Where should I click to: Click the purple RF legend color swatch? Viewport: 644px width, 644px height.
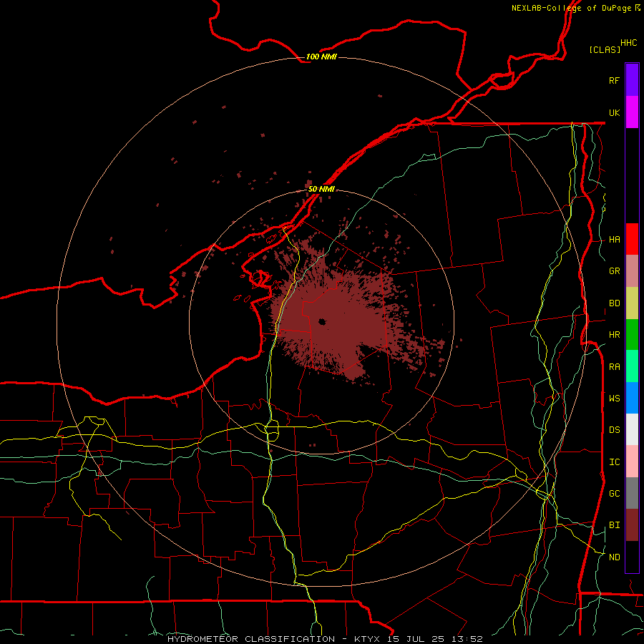tap(632, 80)
